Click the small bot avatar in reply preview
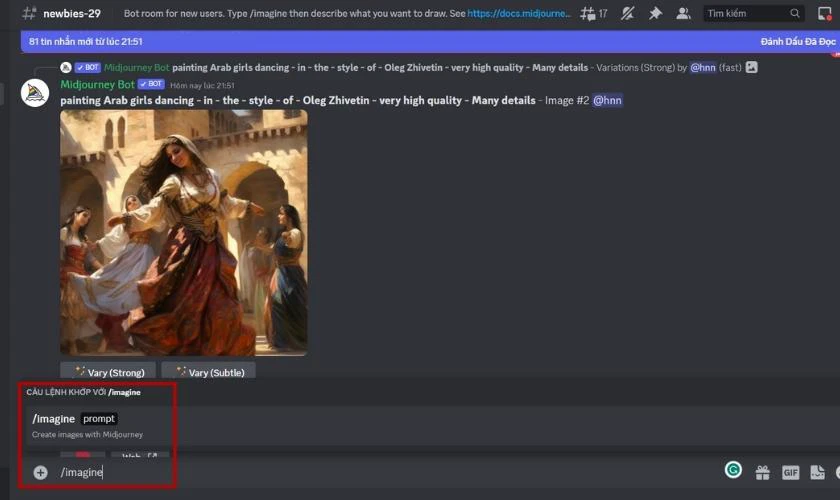The image size is (840, 500). 66,68
